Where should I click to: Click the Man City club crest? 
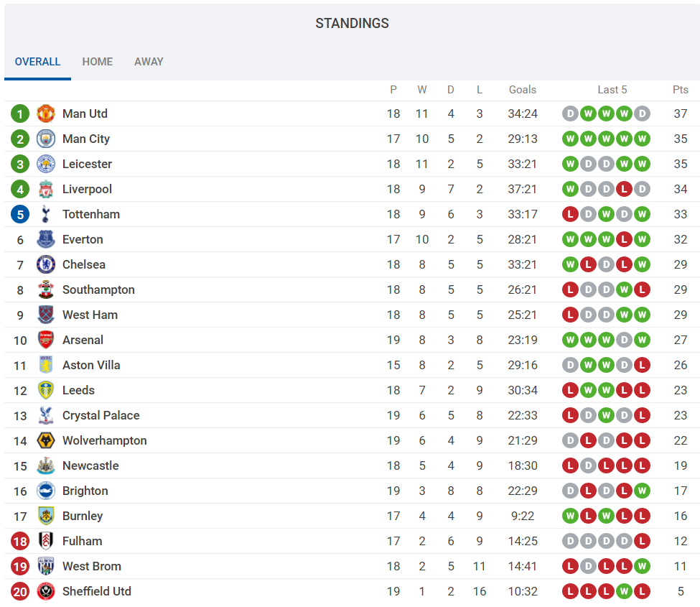(x=45, y=139)
